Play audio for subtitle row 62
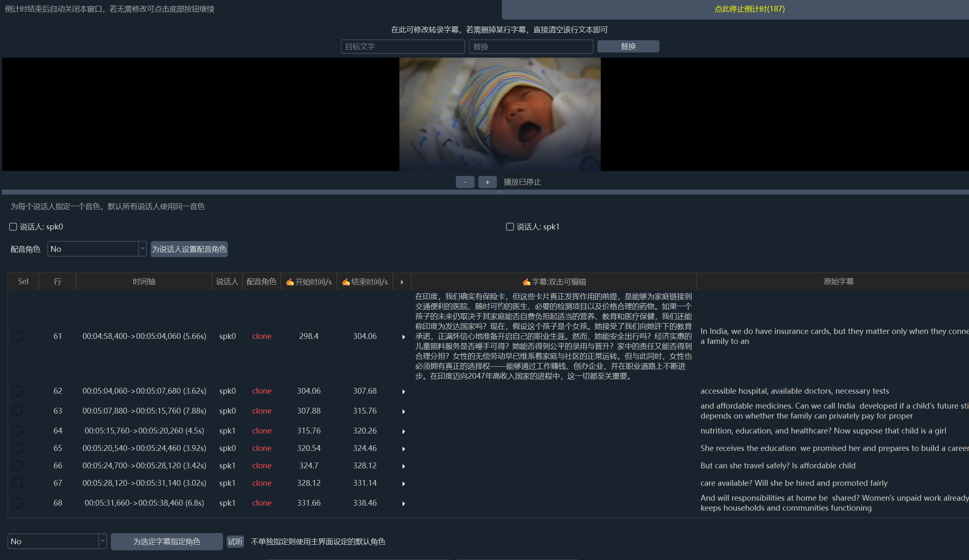The height and width of the screenshot is (560, 969). [403, 391]
